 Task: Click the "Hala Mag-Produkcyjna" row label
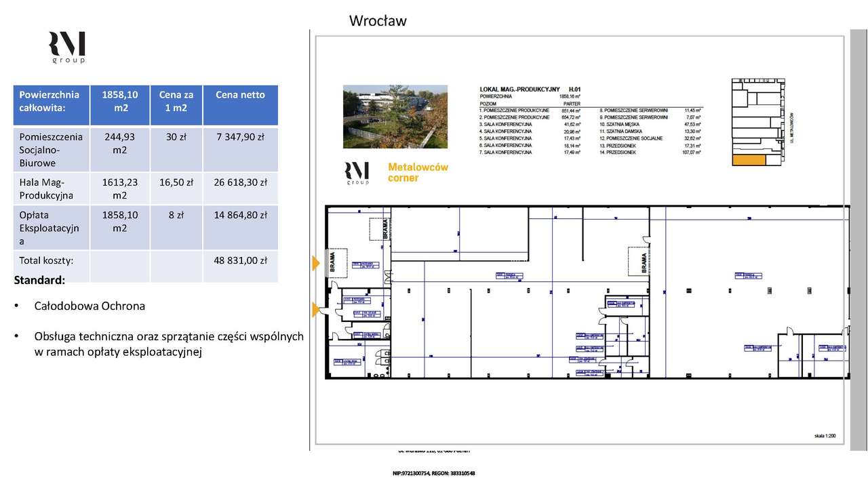click(x=51, y=188)
